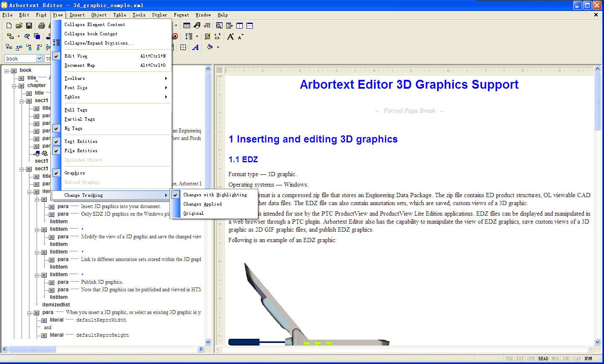Click the blue italic A icon
The width and height of the screenshot is (604, 364).
pos(196,47)
